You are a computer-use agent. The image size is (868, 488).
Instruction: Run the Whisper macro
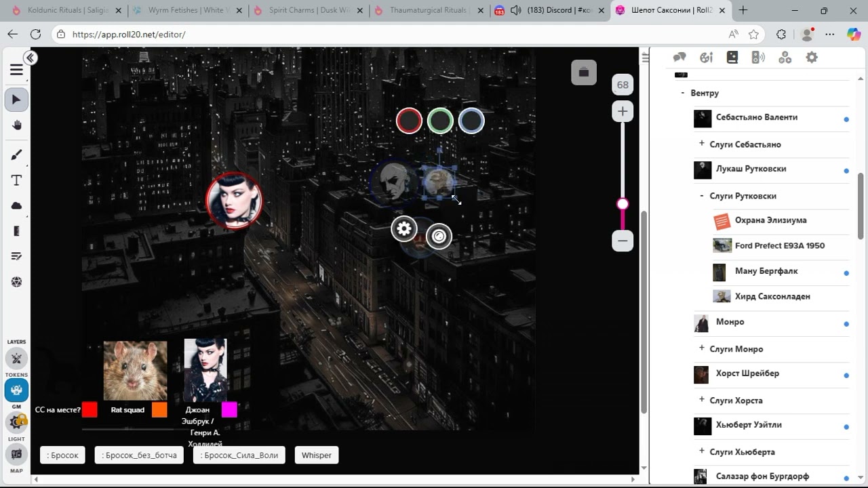(x=317, y=455)
